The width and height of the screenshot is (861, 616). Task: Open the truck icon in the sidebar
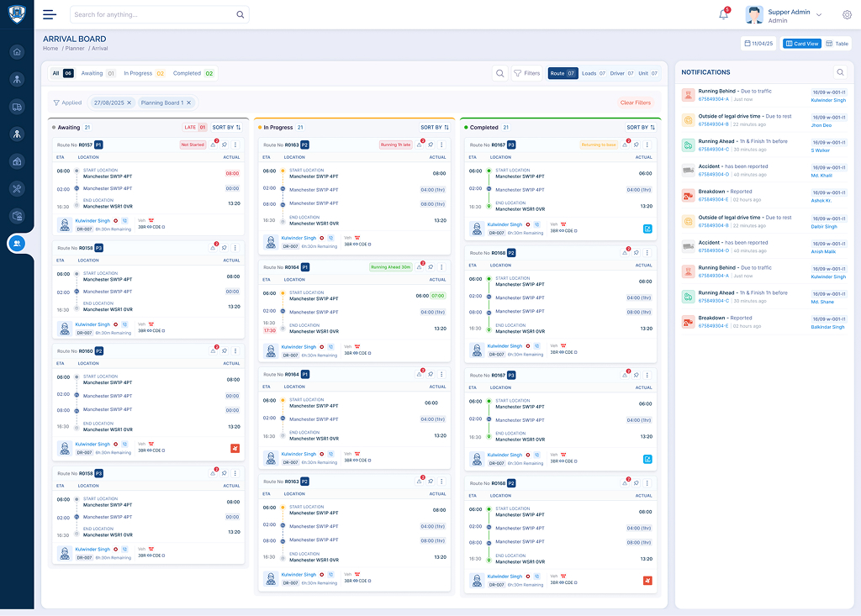[x=17, y=107]
